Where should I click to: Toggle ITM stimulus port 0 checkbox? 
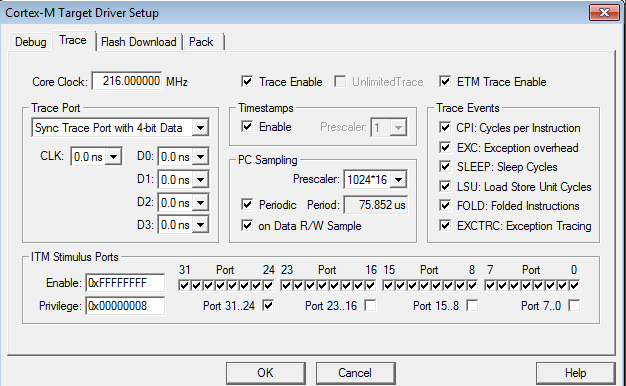tap(574, 285)
